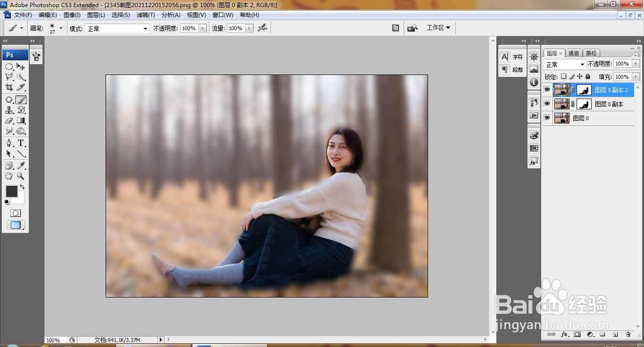The height and width of the screenshot is (347, 644).
Task: Select the Eyedropper tool
Action: tap(21, 165)
